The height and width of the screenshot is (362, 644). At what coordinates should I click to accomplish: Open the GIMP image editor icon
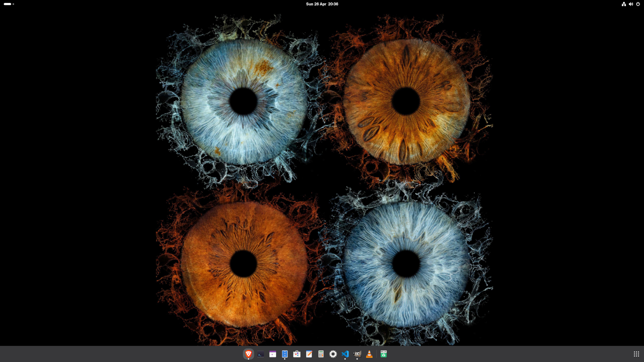(x=357, y=354)
